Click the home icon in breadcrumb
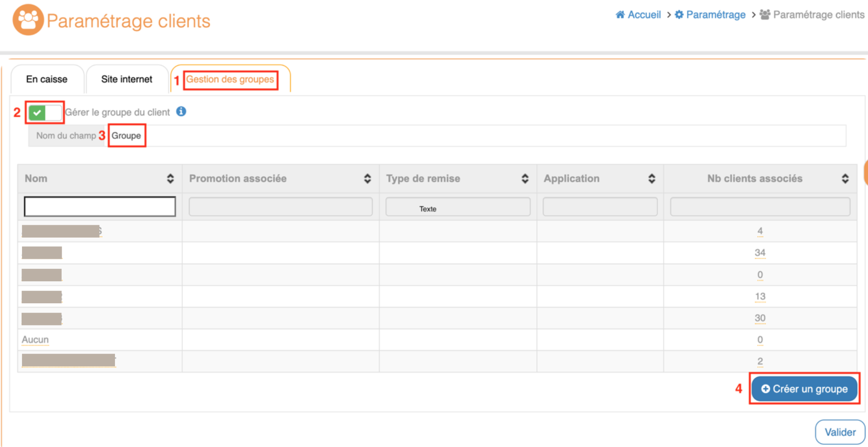This screenshot has height=447, width=868. pos(620,15)
